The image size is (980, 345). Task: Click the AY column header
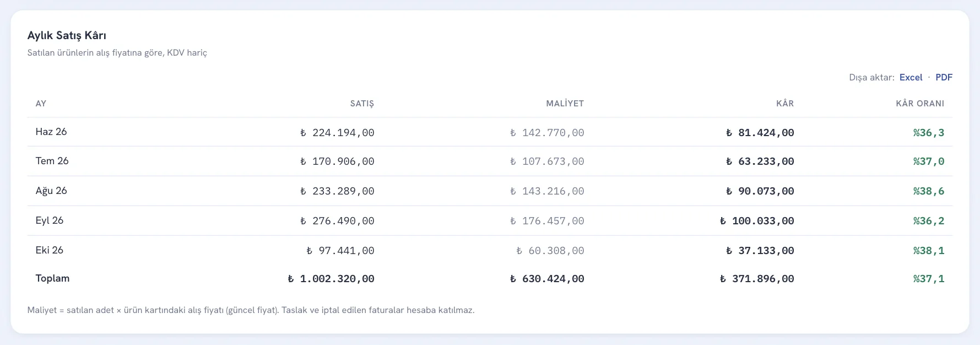click(x=41, y=104)
